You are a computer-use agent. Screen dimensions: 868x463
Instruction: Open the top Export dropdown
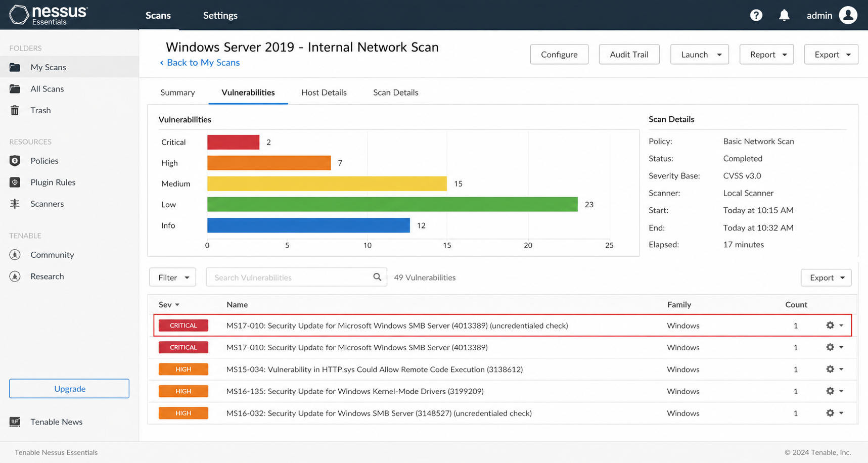(x=831, y=55)
